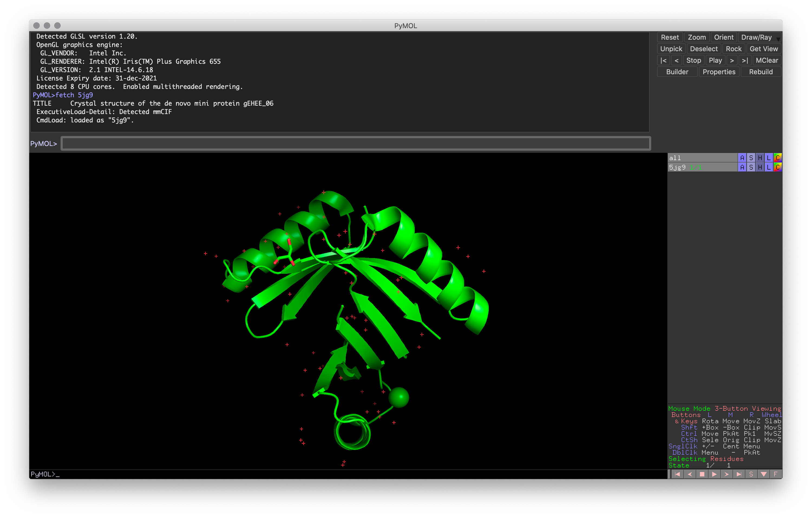Viewport: 812px width, 518px height.
Task: Click the large green sphere atom in viewport
Action: pyautogui.click(x=399, y=397)
